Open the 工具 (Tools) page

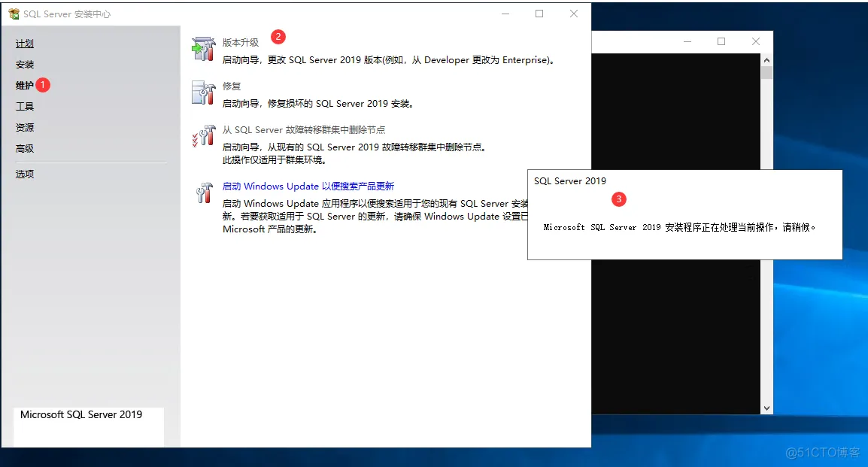click(x=25, y=107)
